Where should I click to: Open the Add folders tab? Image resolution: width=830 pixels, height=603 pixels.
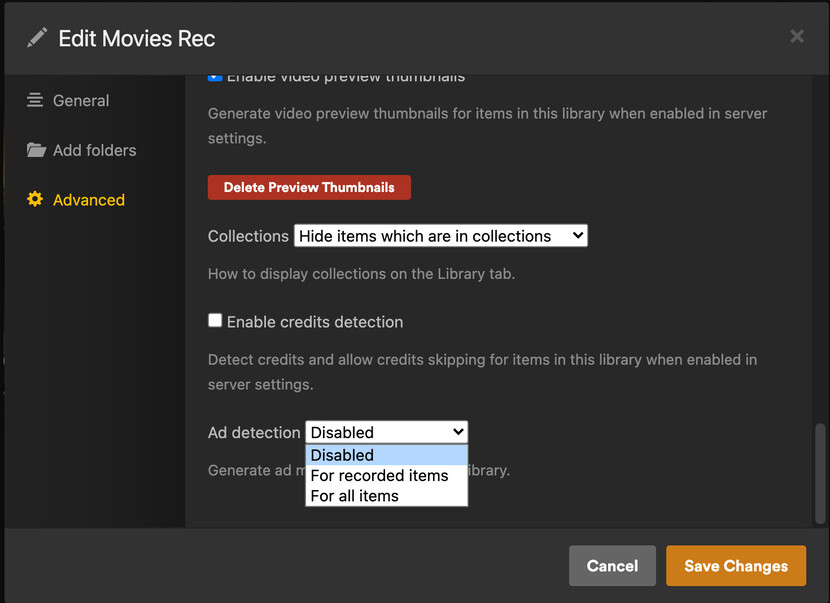point(94,150)
